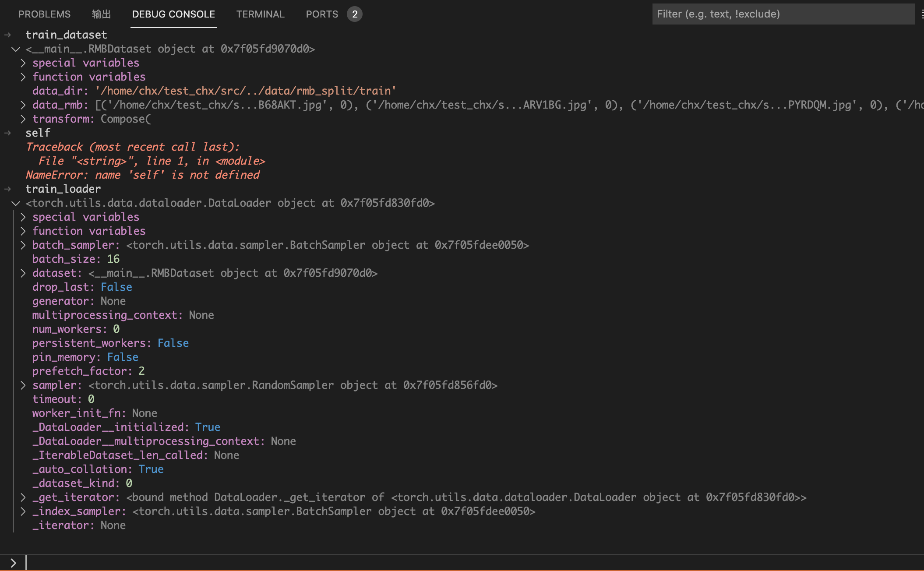Image resolution: width=924 pixels, height=571 pixels.
Task: Expand the _index_sampler entry
Action: coord(23,511)
